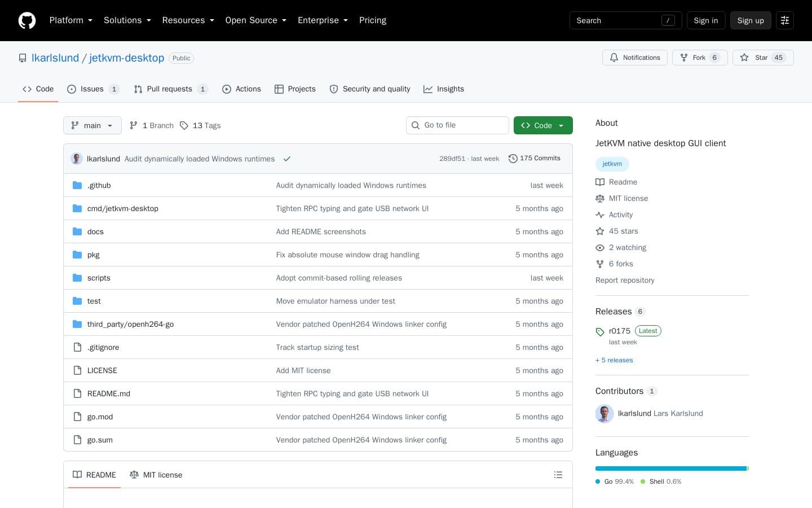
Task: Open the 13 Tags list
Action: (200, 125)
